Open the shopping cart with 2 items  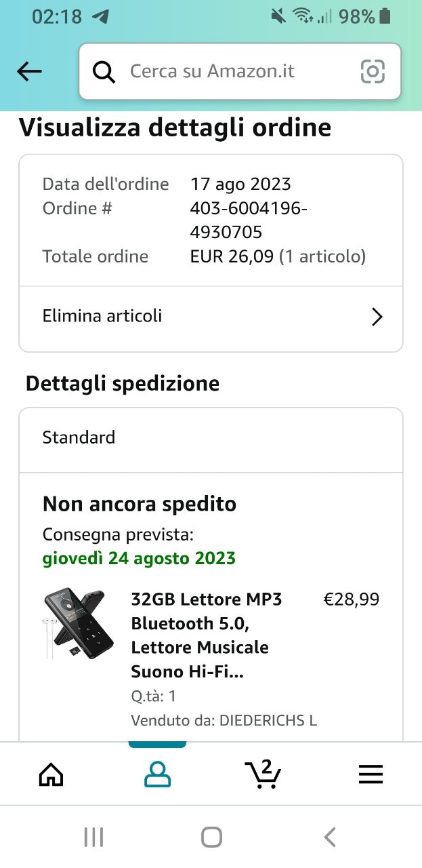263,774
